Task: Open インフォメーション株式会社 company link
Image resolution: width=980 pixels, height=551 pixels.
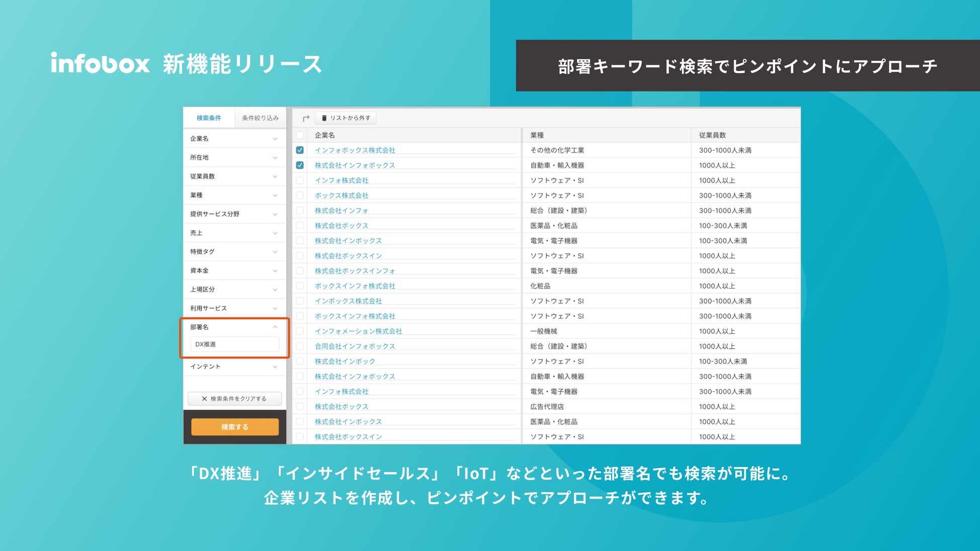Action: (x=358, y=332)
